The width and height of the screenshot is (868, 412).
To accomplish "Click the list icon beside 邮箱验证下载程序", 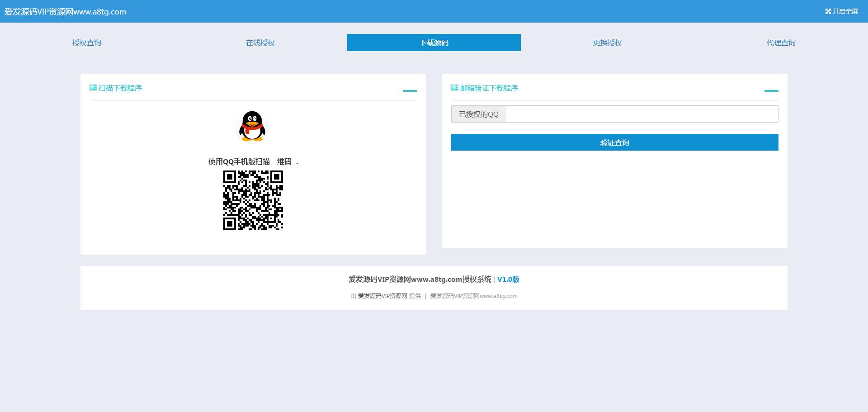I will coord(454,88).
